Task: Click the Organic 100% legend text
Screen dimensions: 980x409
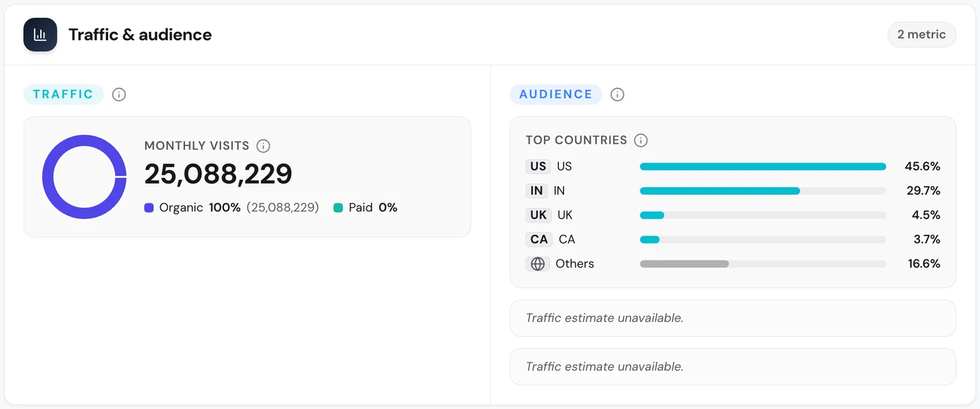Action: pos(200,208)
